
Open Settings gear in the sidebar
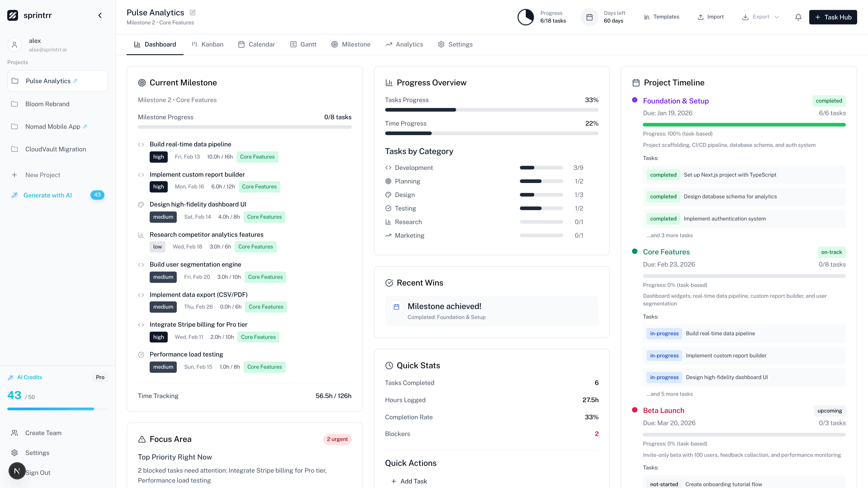(x=14, y=453)
